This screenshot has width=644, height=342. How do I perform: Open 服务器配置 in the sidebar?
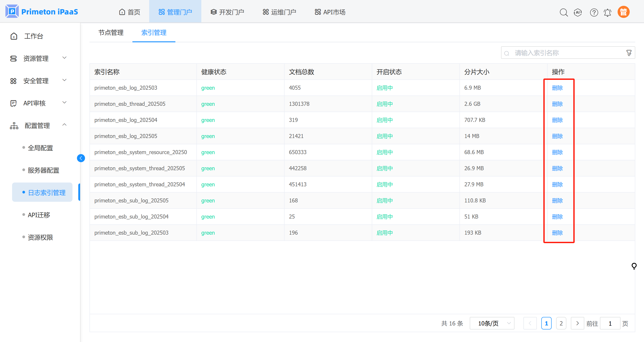click(x=43, y=170)
